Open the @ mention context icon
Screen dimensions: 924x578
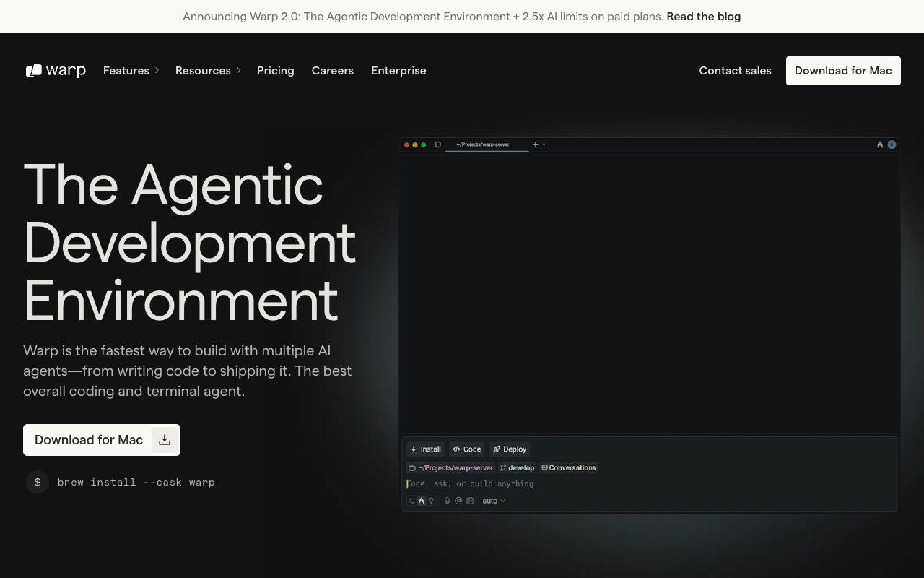tap(458, 501)
